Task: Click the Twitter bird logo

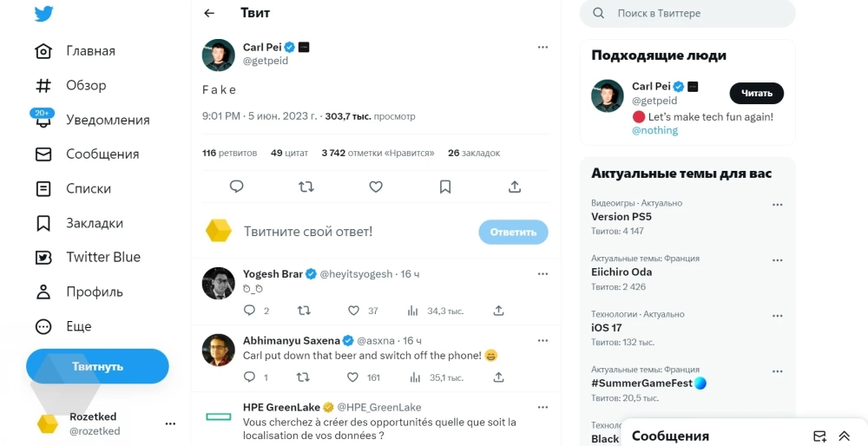Action: pos(43,14)
